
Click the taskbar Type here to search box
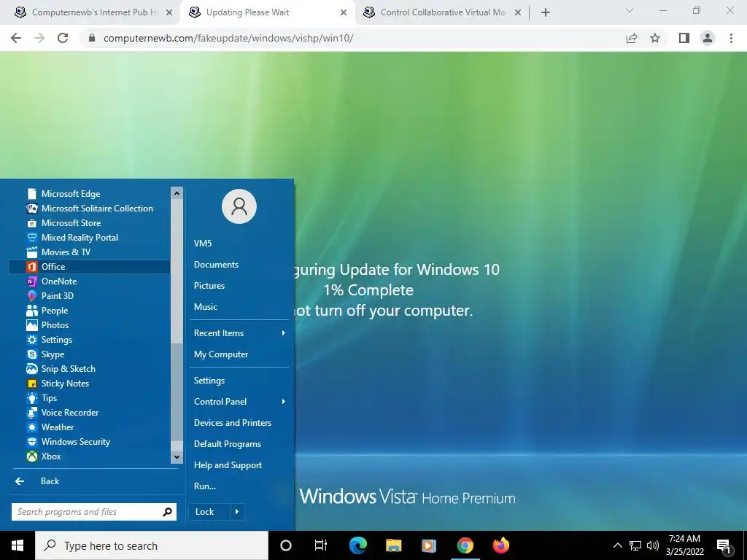152,545
